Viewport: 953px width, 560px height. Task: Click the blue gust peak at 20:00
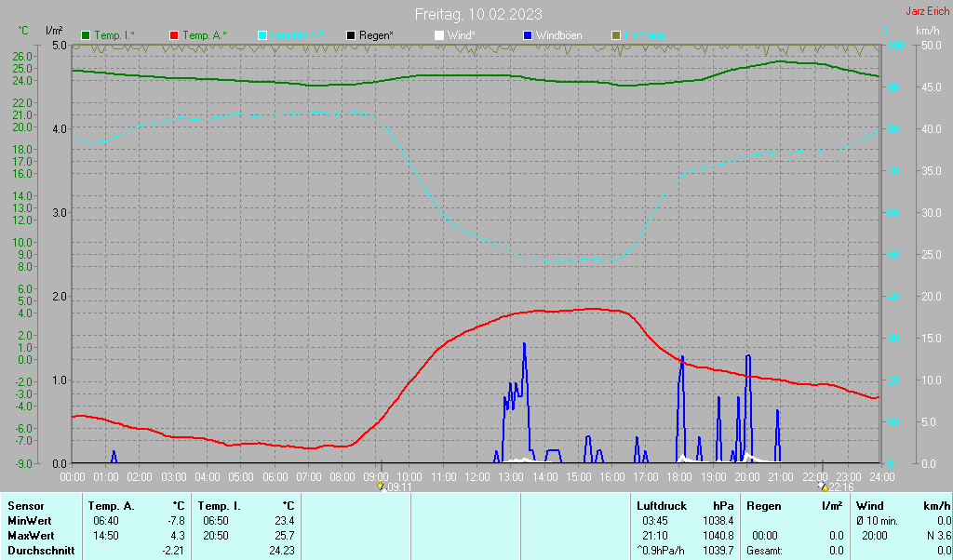(748, 357)
